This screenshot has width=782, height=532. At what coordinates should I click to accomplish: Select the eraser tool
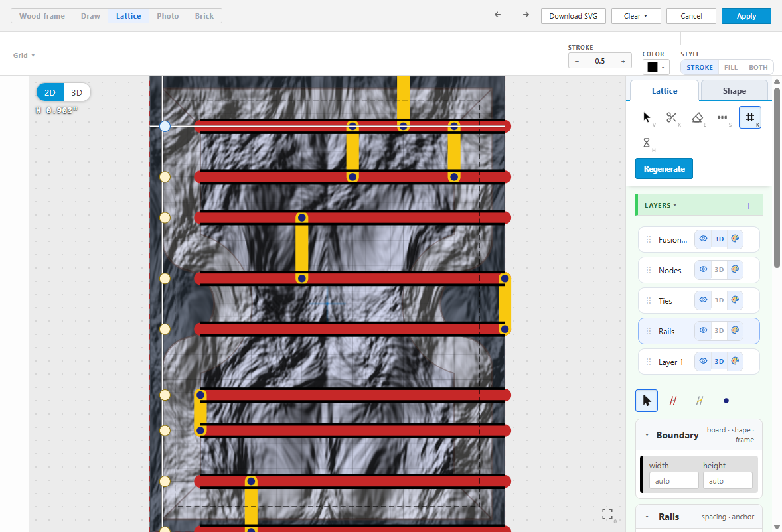click(697, 117)
